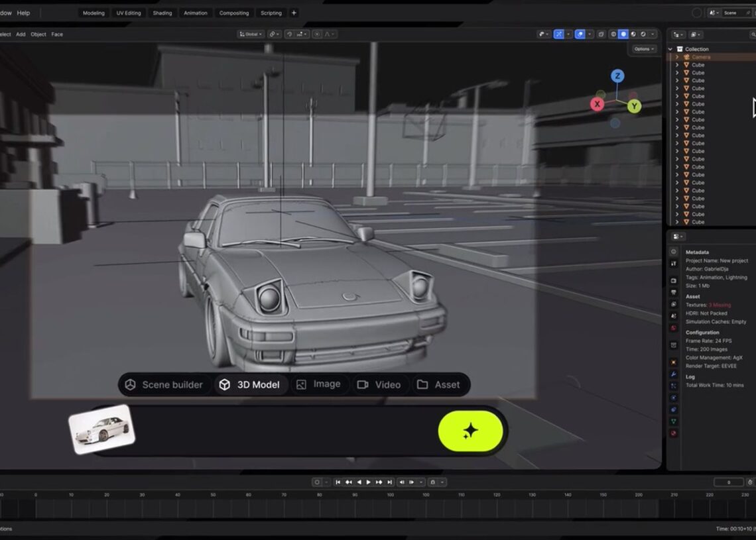Viewport: 756px width, 540px height.
Task: Open the Scripting workspace tab
Action: (271, 13)
